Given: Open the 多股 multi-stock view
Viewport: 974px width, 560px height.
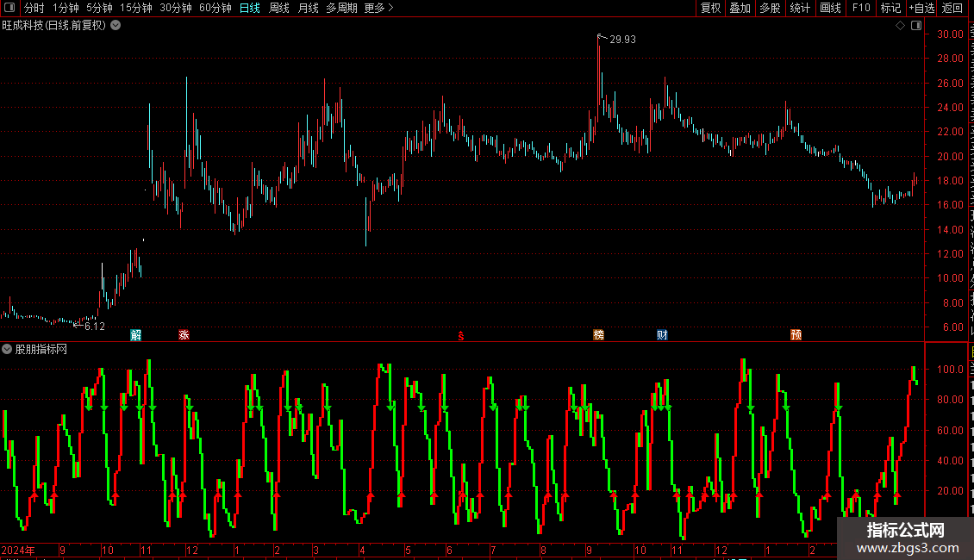Looking at the screenshot, I should coord(770,8).
